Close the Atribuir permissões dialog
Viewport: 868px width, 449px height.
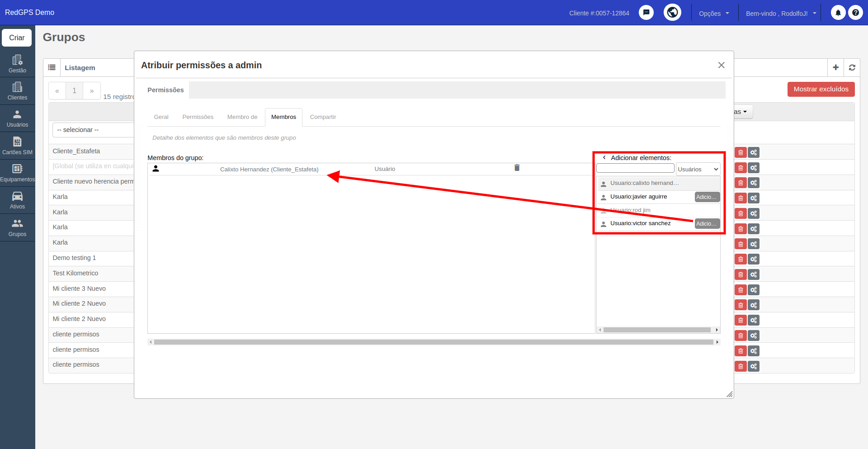click(721, 65)
